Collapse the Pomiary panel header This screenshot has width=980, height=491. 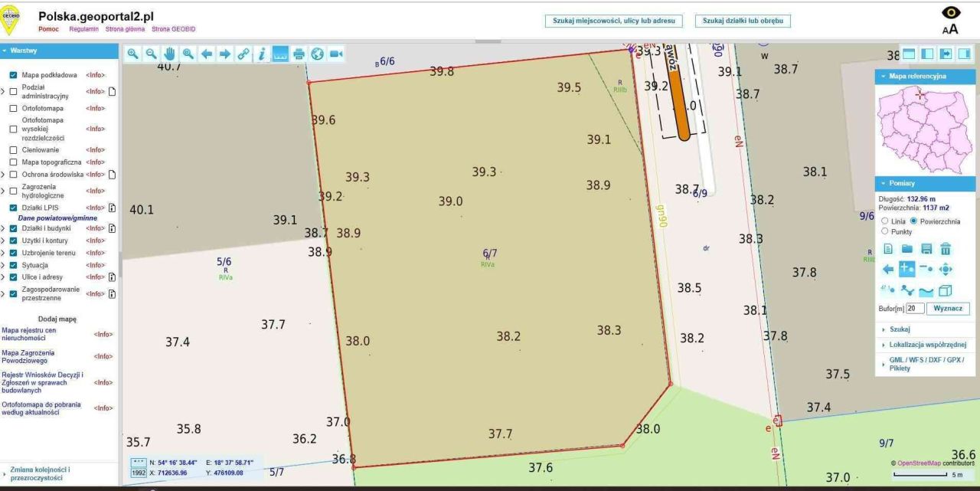(925, 184)
